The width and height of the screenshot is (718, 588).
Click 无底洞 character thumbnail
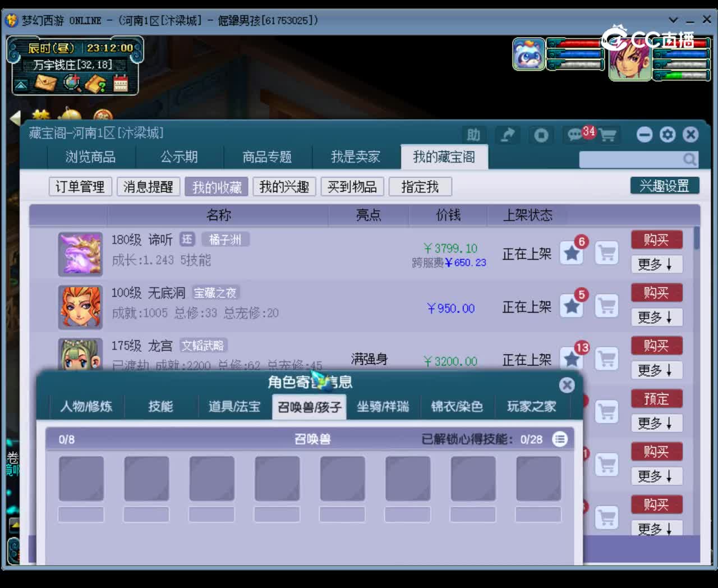[80, 307]
